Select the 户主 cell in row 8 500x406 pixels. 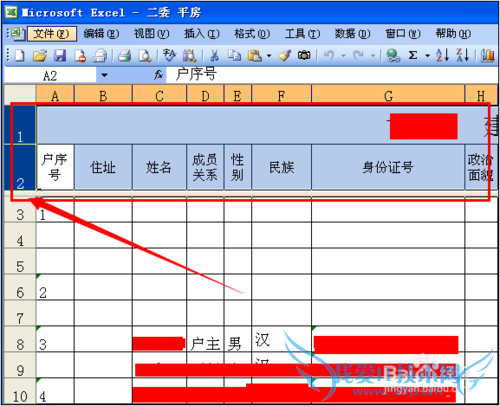205,339
